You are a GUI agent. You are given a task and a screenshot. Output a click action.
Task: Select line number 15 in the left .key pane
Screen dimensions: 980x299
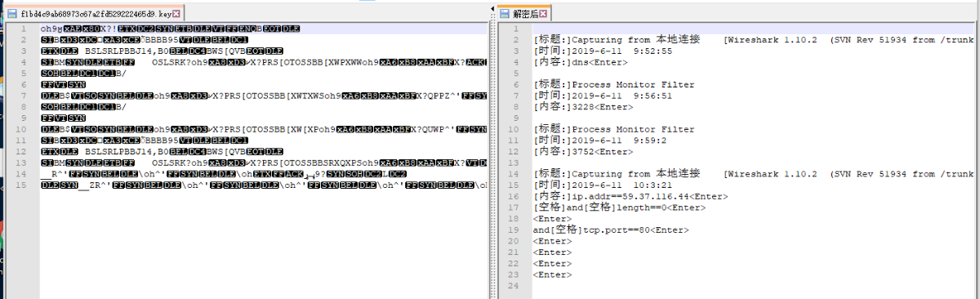coord(22,185)
